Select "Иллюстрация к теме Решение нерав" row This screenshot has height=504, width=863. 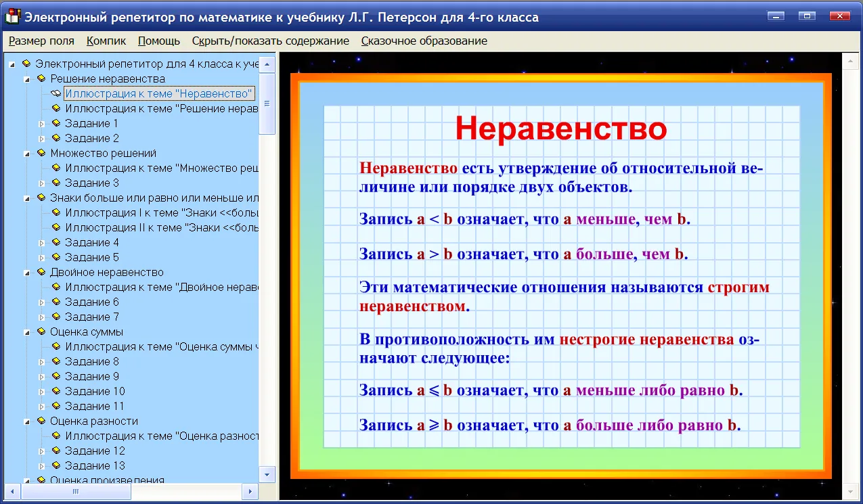click(x=162, y=108)
